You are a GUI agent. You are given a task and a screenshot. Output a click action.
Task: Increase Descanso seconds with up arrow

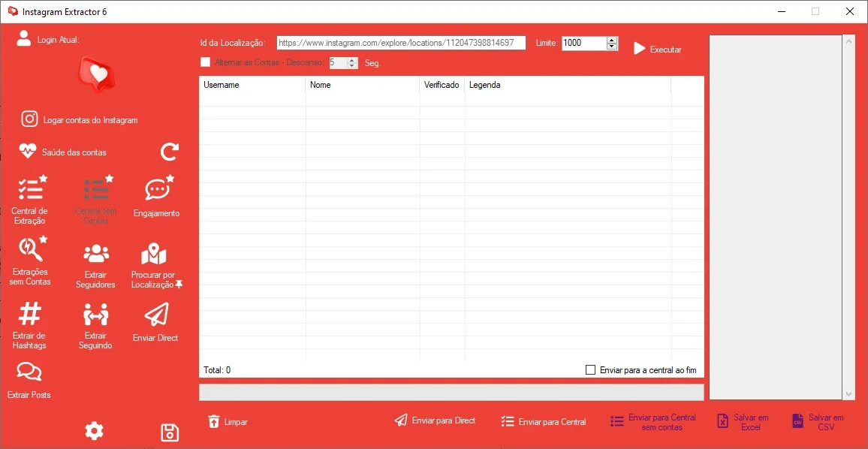[353, 59]
